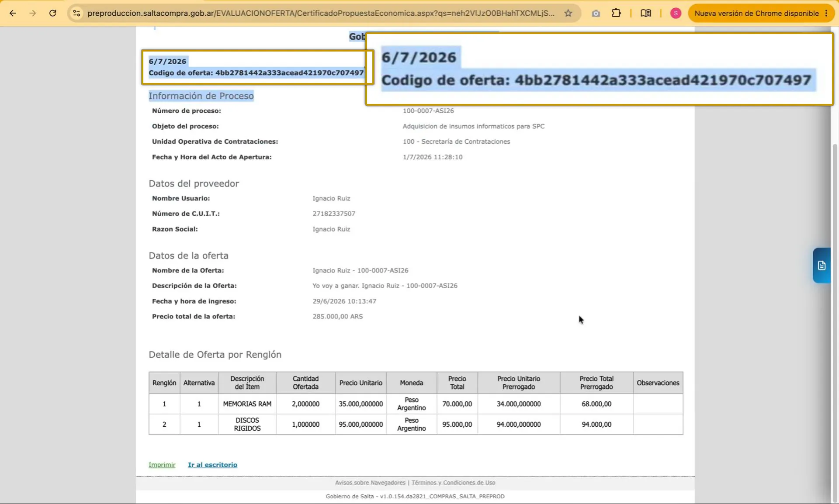Click the Moneda column header

412,383
